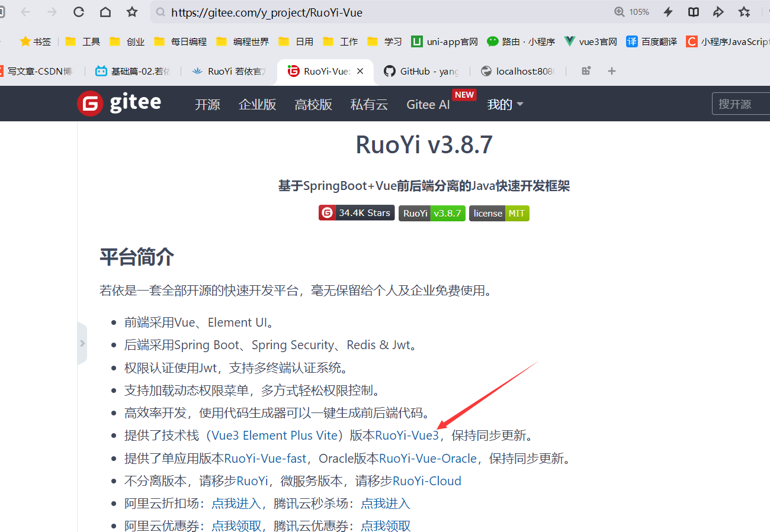The image size is (770, 532).
Task: Go to browser home page
Action: click(104, 11)
